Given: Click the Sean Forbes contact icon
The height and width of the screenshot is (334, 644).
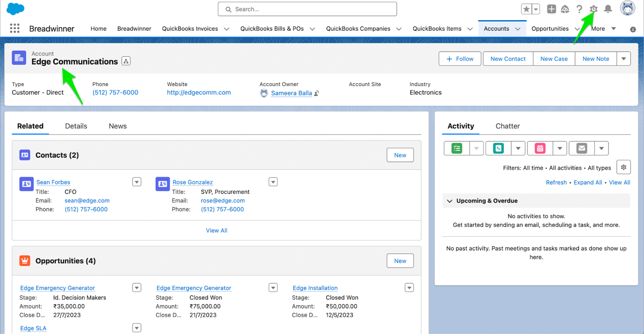Looking at the screenshot, I should pos(27,184).
